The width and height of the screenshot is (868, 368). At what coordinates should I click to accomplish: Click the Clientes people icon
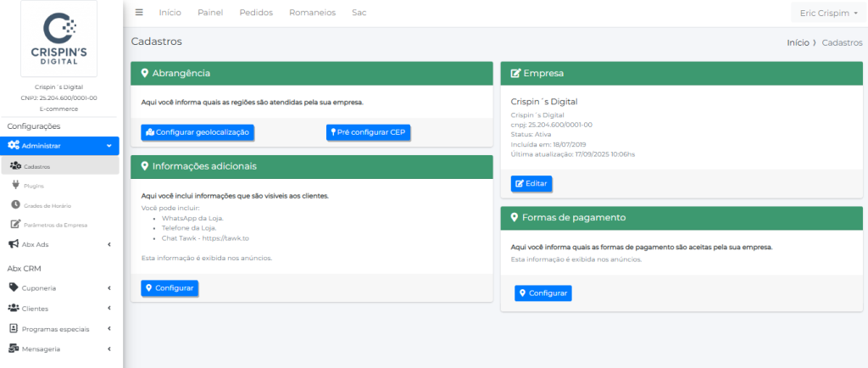coord(14,308)
